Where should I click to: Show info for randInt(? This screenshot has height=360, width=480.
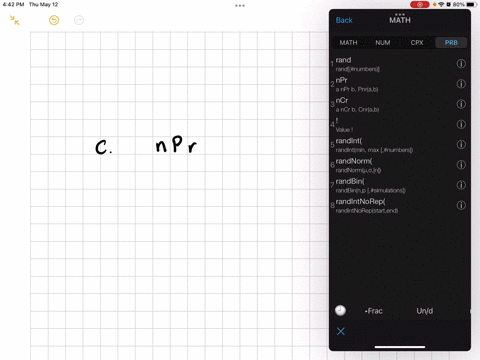tap(461, 144)
